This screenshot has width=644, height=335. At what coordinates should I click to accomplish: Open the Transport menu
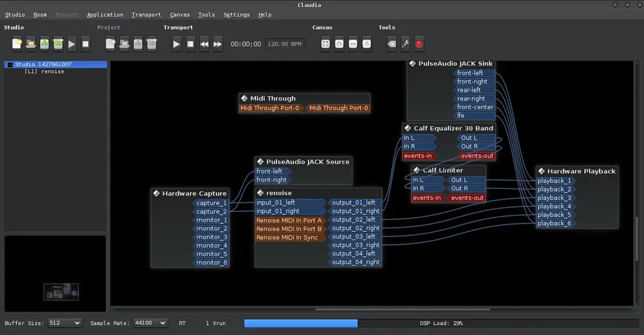[x=146, y=15]
